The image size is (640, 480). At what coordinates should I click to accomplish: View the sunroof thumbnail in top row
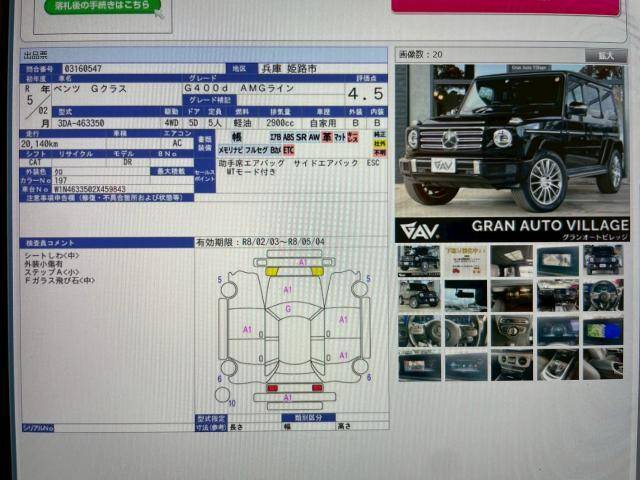pyautogui.click(x=510, y=261)
